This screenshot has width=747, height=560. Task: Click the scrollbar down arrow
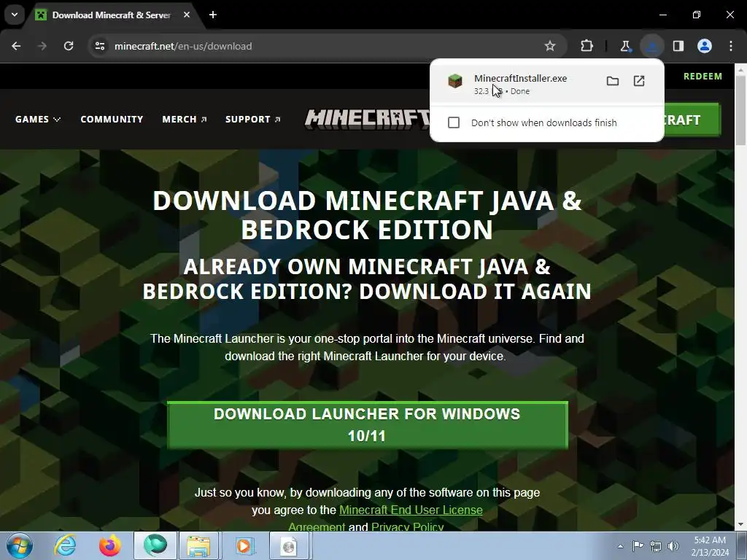tap(740, 525)
